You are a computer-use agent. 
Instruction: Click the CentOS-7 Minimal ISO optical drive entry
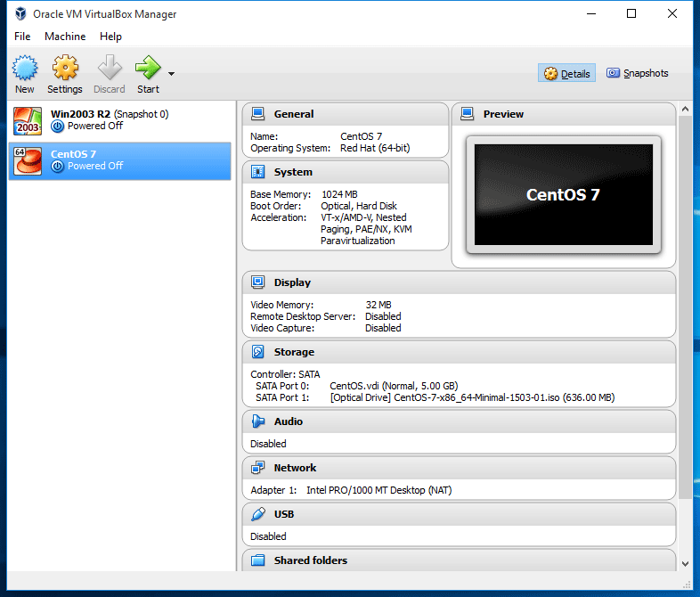click(x=472, y=397)
